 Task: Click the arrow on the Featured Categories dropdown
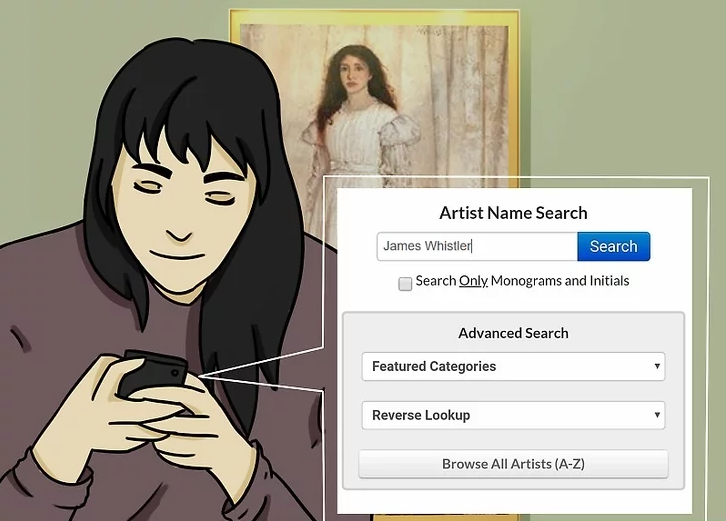(657, 367)
